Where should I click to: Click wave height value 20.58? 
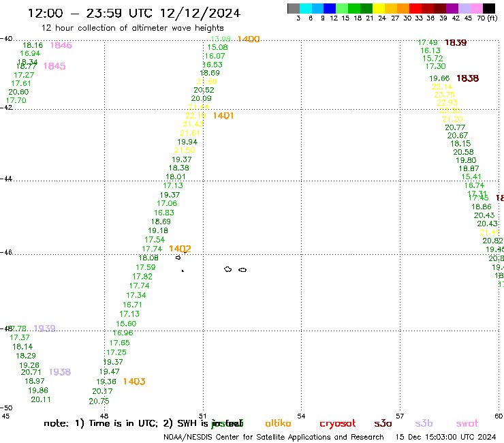463,152
